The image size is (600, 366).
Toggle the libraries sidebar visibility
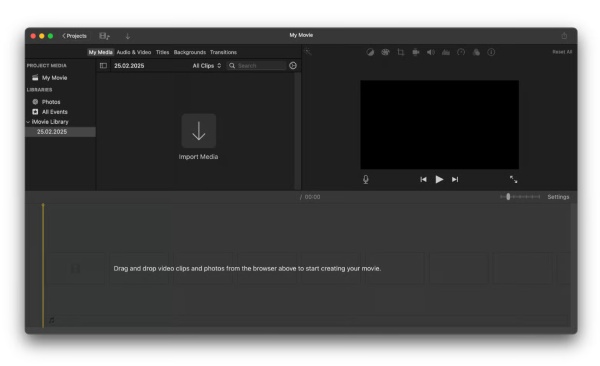pos(103,65)
